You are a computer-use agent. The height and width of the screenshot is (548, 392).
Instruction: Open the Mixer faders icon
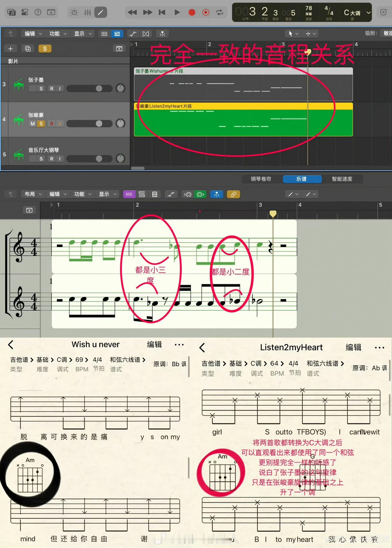pos(88,12)
